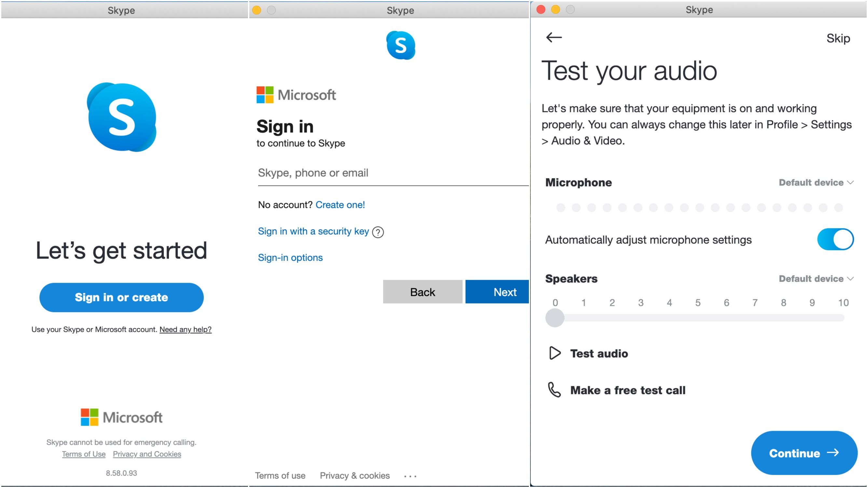Click the Next button
868x488 pixels.
(497, 291)
